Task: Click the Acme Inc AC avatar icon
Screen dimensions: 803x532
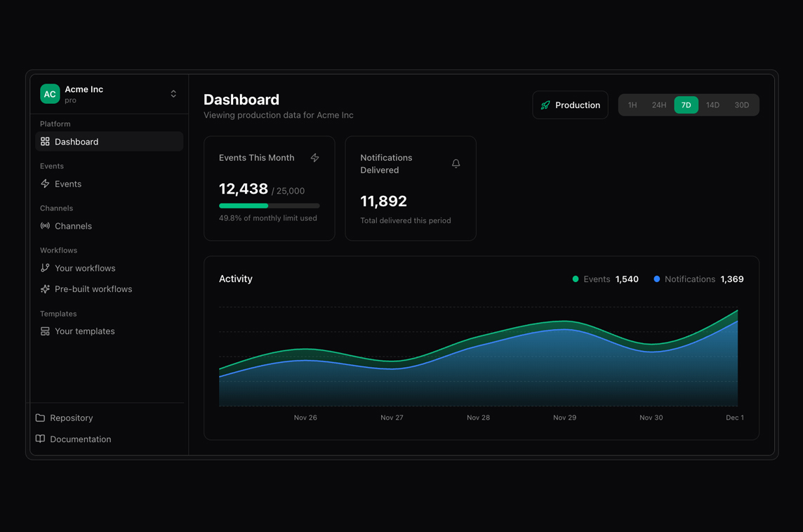Action: click(x=50, y=94)
